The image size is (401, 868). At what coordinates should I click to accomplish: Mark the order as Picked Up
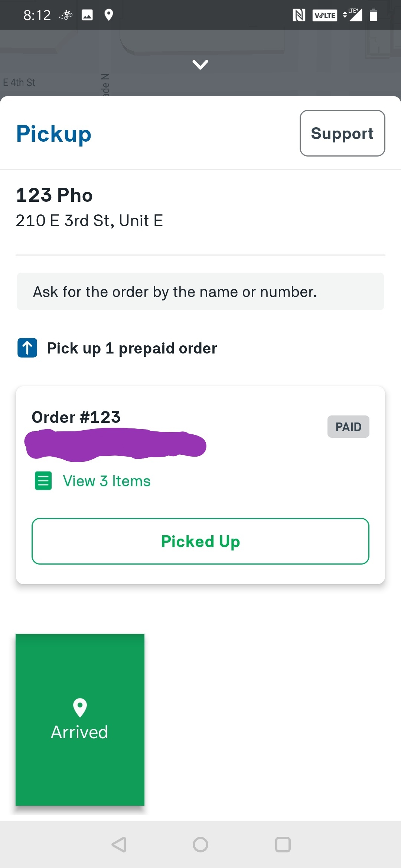[200, 541]
